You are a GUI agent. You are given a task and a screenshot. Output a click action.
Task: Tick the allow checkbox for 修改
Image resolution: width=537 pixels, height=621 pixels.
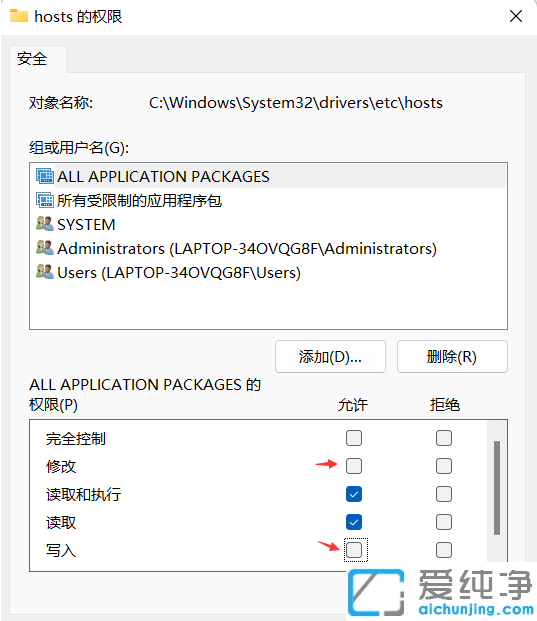(x=354, y=466)
